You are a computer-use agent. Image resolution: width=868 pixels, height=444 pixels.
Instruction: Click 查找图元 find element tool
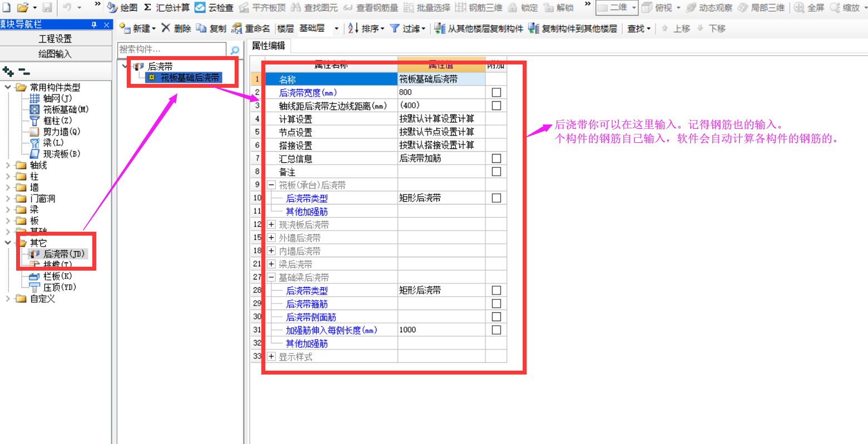[x=314, y=7]
